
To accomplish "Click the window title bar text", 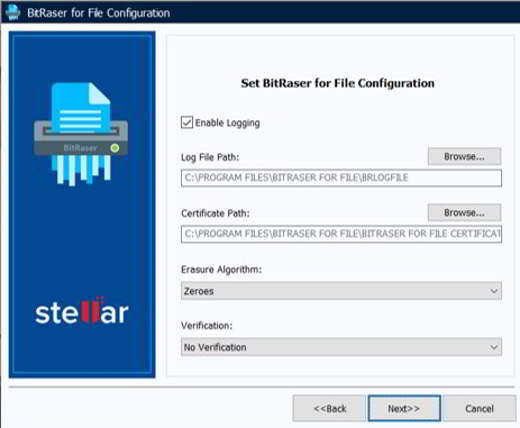I will (99, 13).
